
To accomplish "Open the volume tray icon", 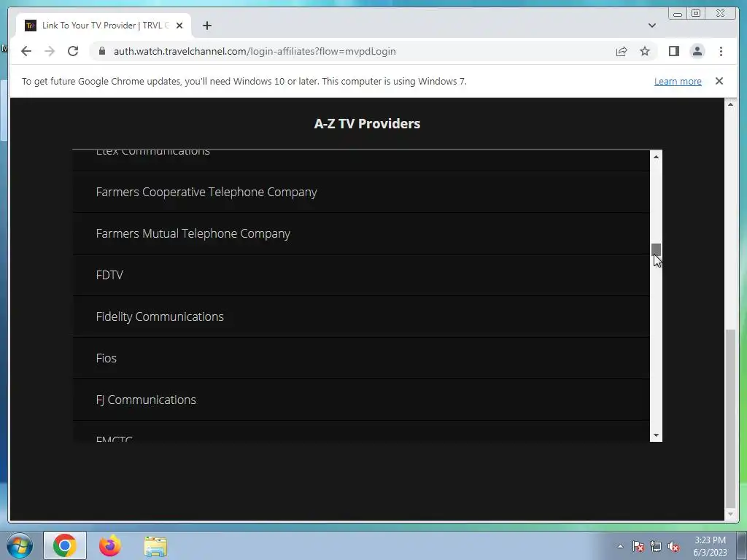I will [673, 546].
